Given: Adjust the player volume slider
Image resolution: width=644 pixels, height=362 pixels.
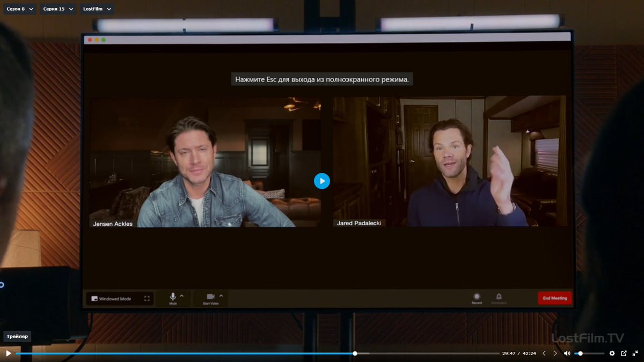Looking at the screenshot, I should pyautogui.click(x=589, y=353).
